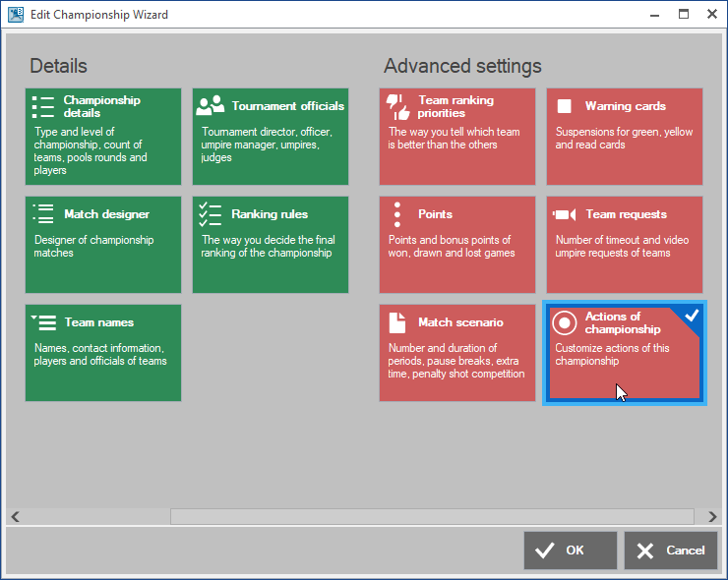This screenshot has height=580, width=728.
Task: Click 'Number and duration of periods' text
Action: point(456,361)
